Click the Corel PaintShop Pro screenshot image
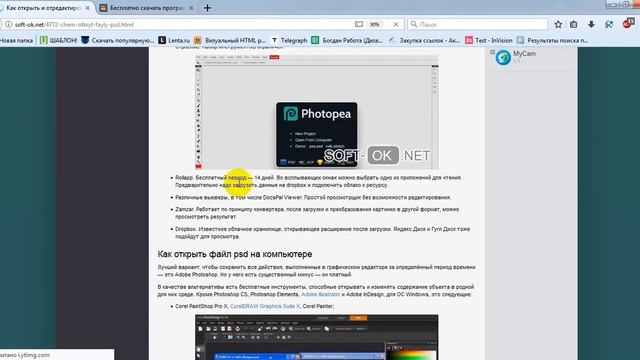This screenshot has width=640, height=360. (317, 337)
